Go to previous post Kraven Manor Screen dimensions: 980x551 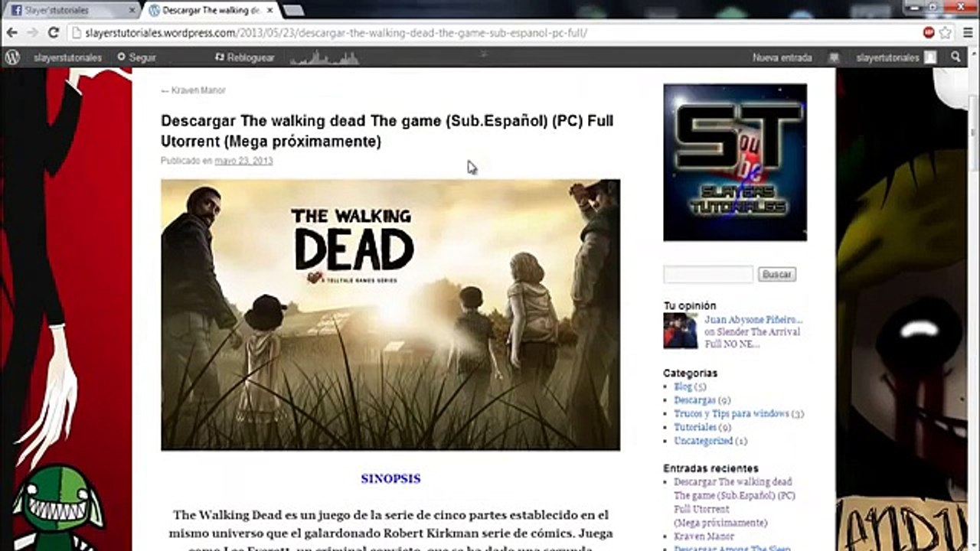(193, 90)
